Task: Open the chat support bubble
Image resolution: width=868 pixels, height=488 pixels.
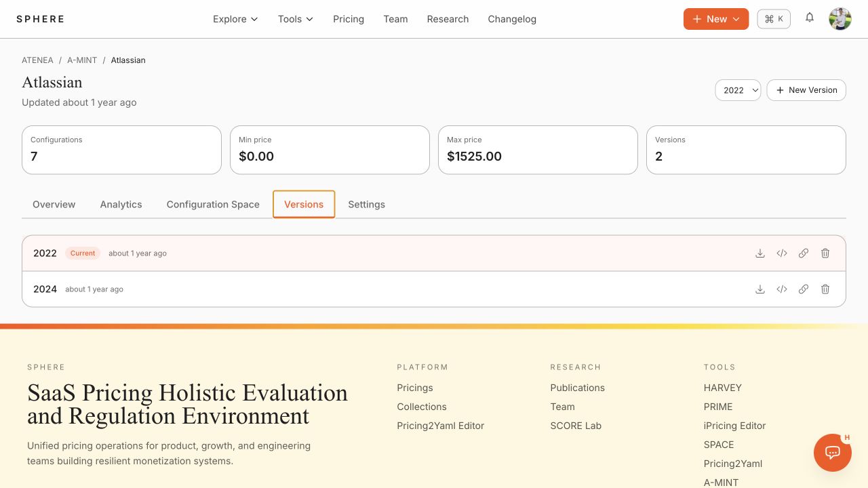Action: click(x=833, y=453)
